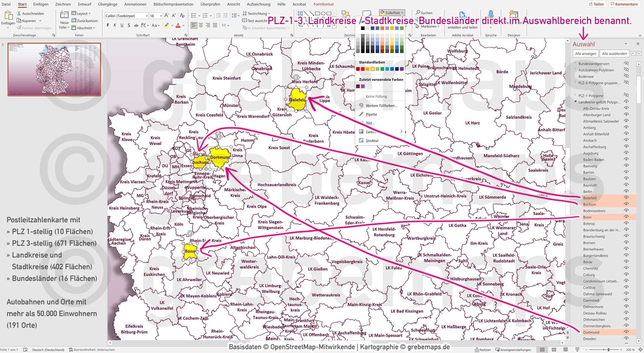Hide the Bochum layer via eye icon

(x=626, y=204)
